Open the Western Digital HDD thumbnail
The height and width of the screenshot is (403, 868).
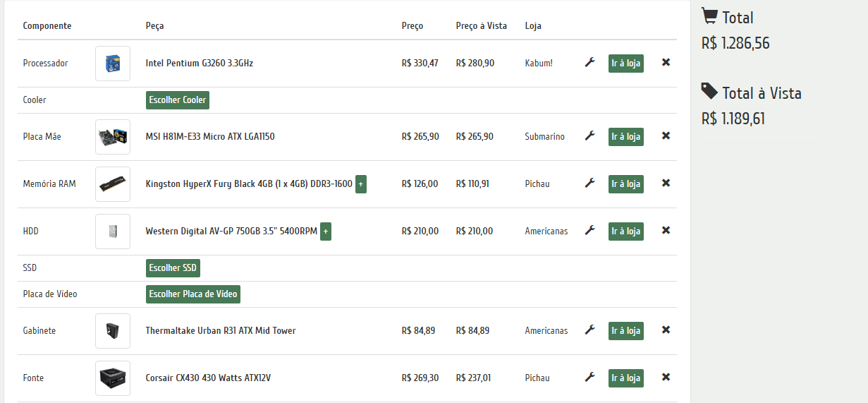113,231
